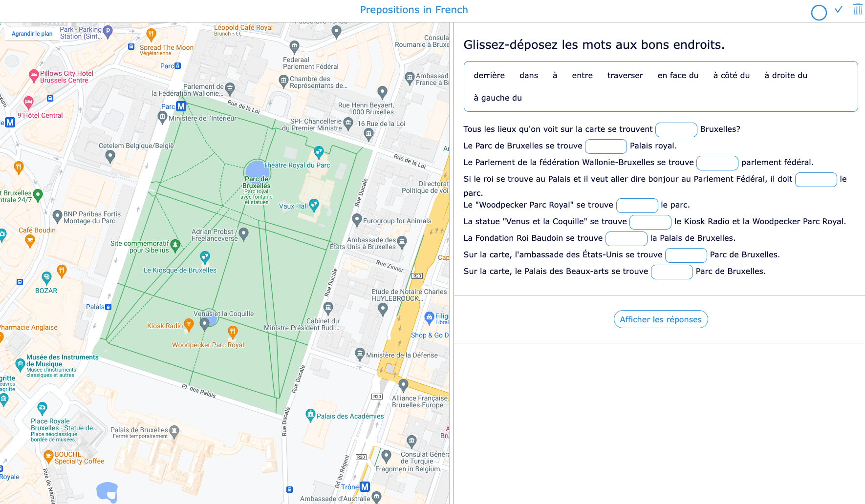The image size is (865, 504).
Task: Click the 9 Hôtel Central pin
Action: 28,103
